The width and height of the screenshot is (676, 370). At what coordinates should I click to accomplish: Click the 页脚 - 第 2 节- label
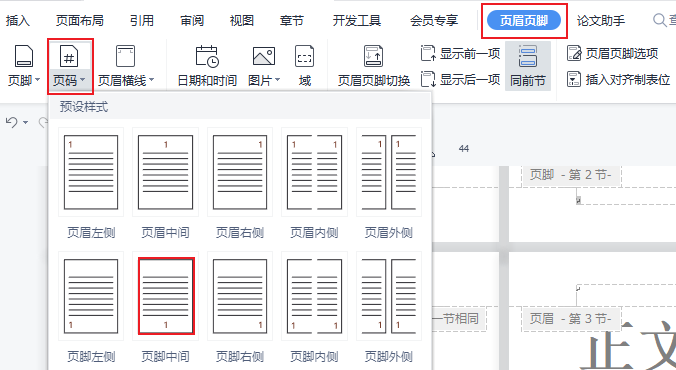(x=571, y=175)
